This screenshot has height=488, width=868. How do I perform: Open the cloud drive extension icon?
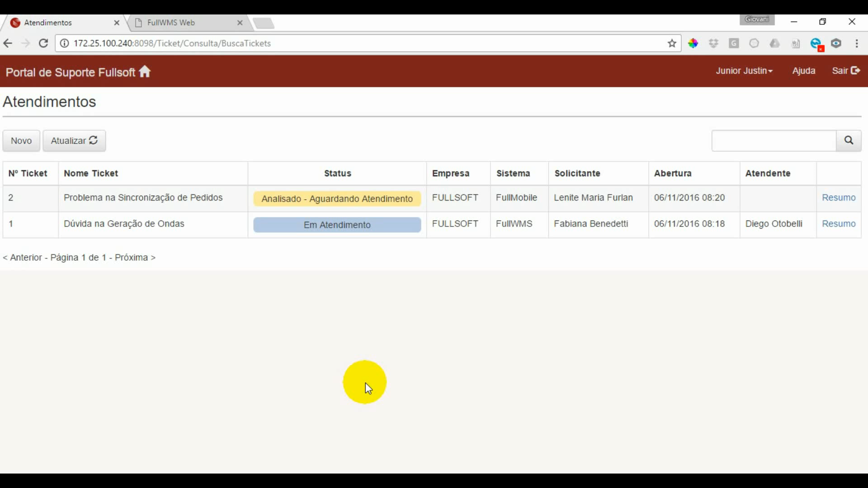pyautogui.click(x=775, y=43)
